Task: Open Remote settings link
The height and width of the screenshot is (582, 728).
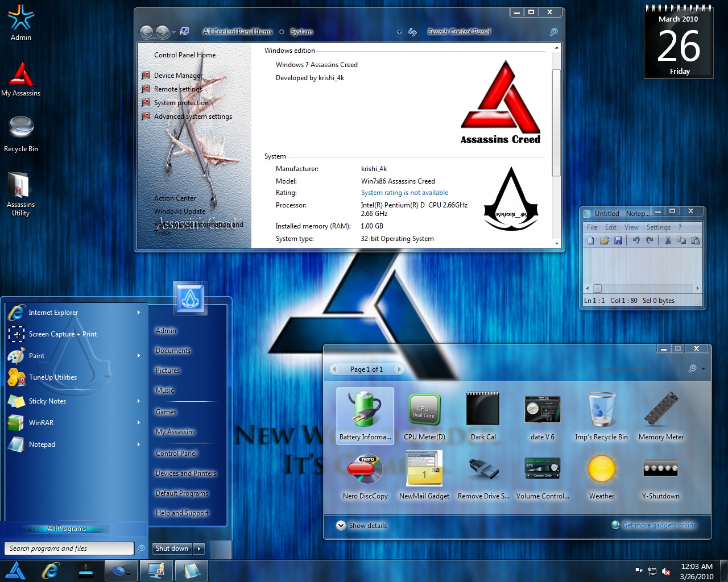Action: [x=178, y=89]
